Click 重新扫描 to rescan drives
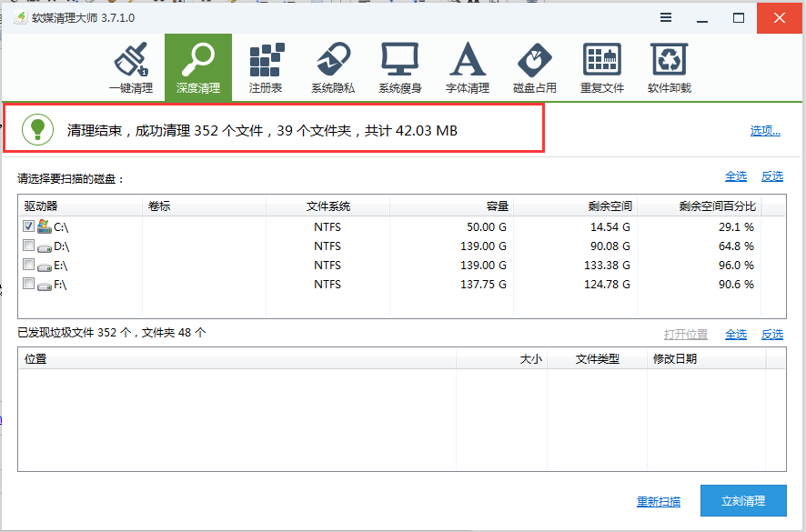The height and width of the screenshot is (532, 806). click(659, 501)
